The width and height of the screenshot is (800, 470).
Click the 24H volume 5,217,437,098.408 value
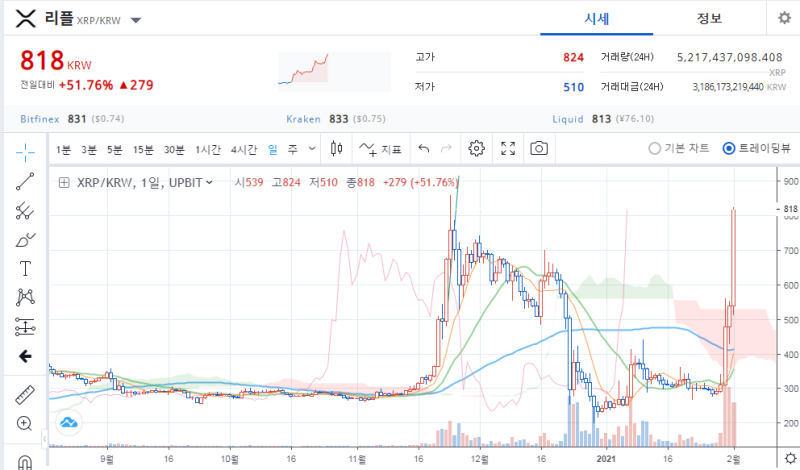729,57
